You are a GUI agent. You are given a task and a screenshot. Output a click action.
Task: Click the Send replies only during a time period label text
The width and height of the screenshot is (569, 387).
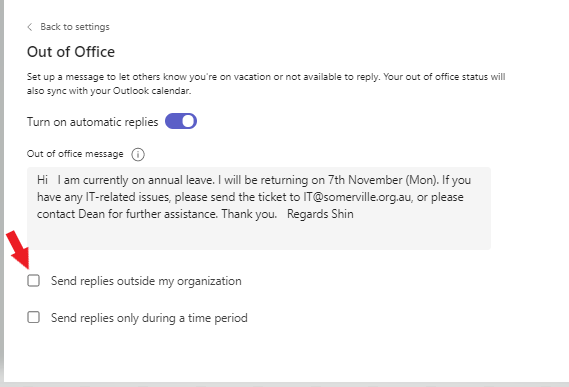pos(149,318)
